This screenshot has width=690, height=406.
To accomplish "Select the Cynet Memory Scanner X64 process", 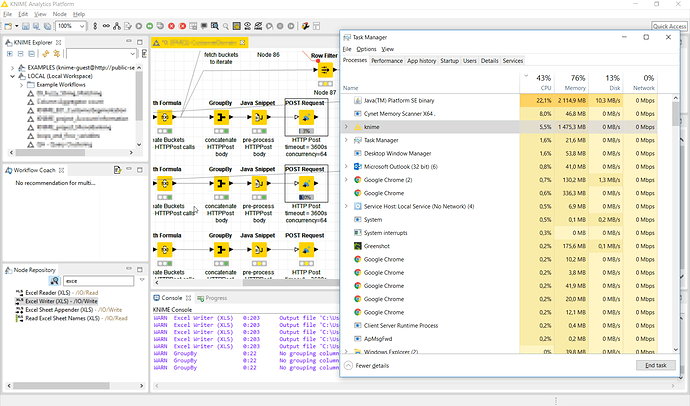I will coord(499,113).
